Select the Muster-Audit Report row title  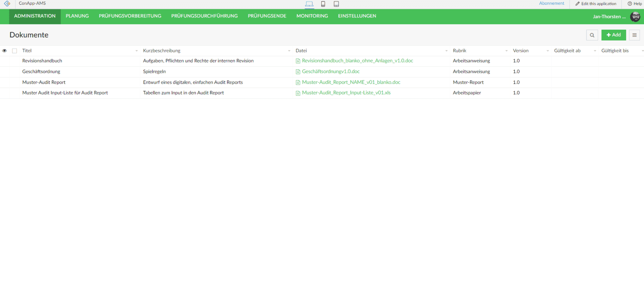click(44, 82)
